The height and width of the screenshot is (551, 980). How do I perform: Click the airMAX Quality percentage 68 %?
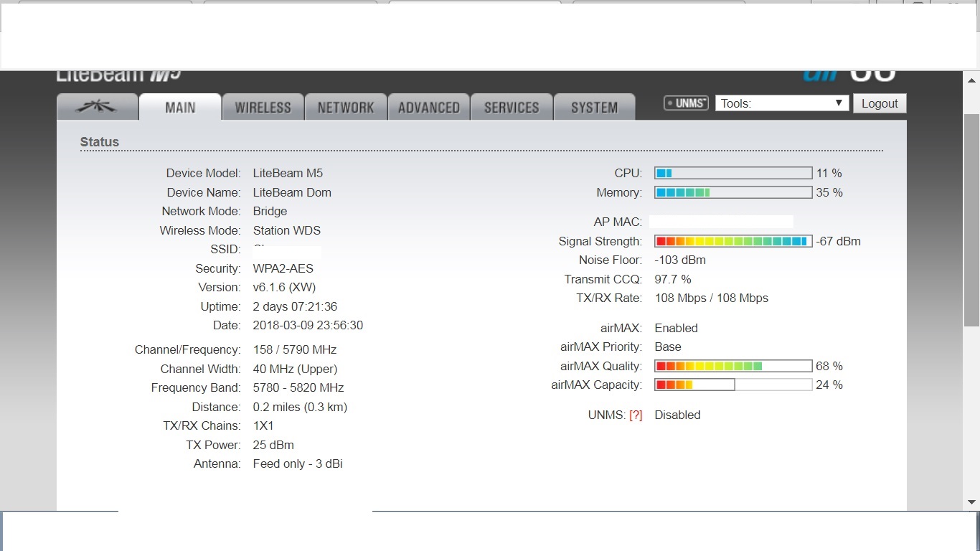point(829,366)
